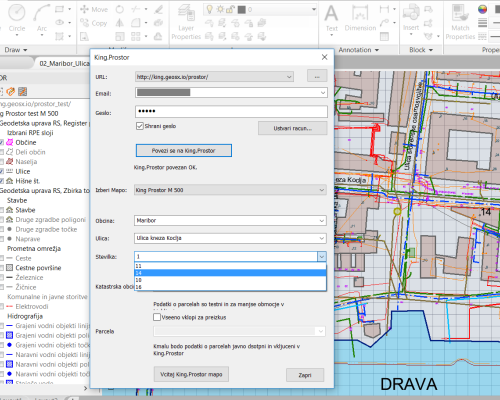Toggle Cestne površine layer checkbox
The width and height of the screenshot is (500, 400).
[x=2, y=268]
